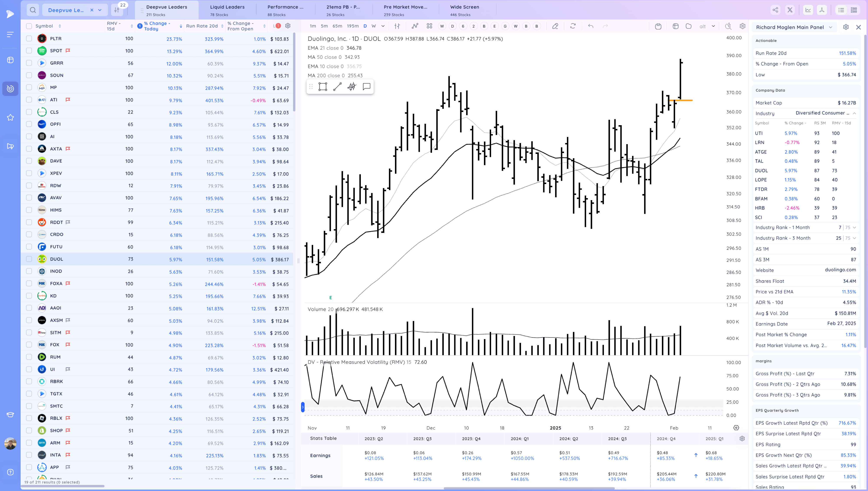
Task: Click the eraser icon in chart toolbar
Action: click(555, 26)
